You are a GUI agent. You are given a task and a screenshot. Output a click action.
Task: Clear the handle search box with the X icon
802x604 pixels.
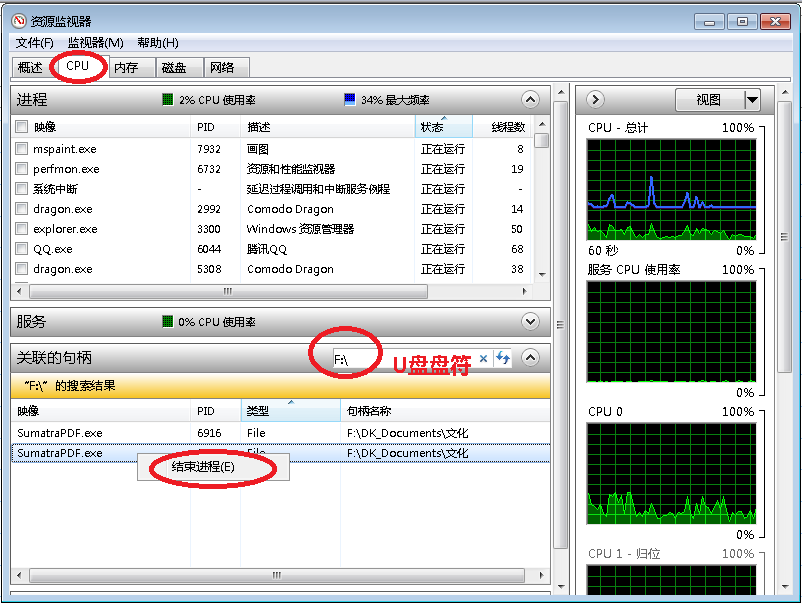tap(484, 358)
